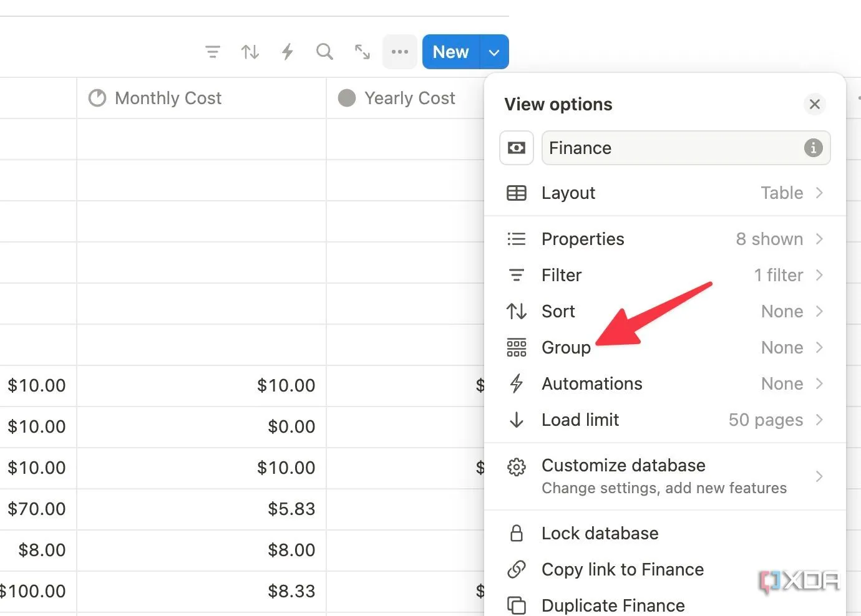Click the Monthly Cost column header
The height and width of the screenshot is (616, 861).
click(168, 99)
